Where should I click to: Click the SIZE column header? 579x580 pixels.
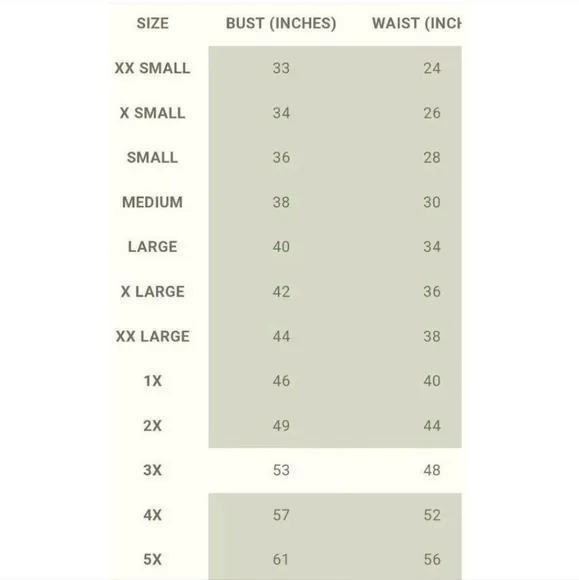tap(152, 23)
